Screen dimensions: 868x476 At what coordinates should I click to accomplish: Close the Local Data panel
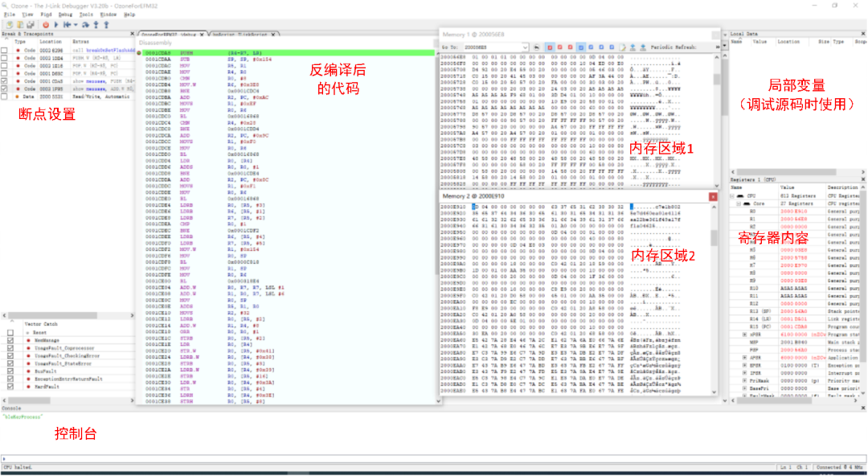[x=863, y=35]
